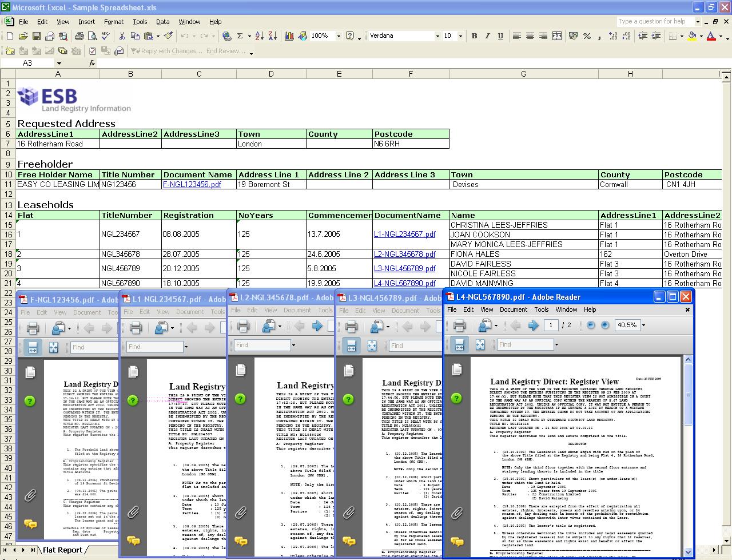The height and width of the screenshot is (560, 732).
Task: Click the Merge and Center icon
Action: (557, 36)
